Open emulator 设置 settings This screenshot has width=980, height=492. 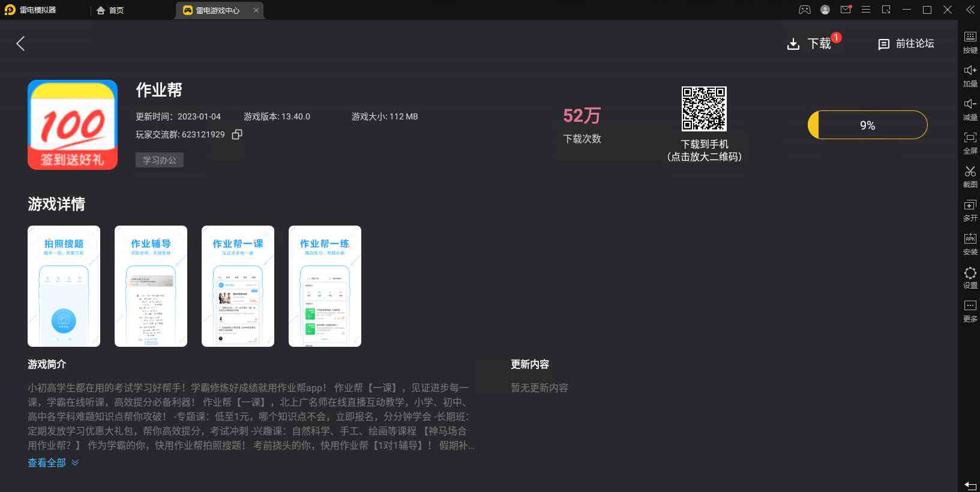[x=970, y=277]
